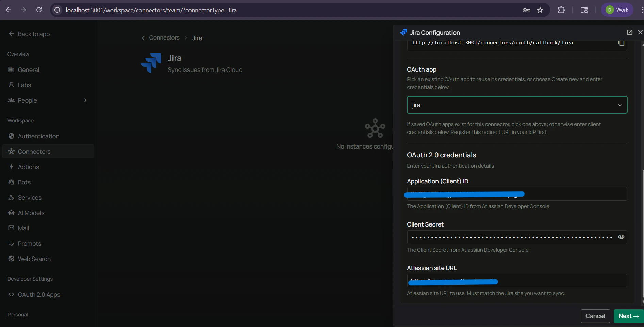Open Bots in the sidebar
Image resolution: width=644 pixels, height=327 pixels.
point(48,182)
